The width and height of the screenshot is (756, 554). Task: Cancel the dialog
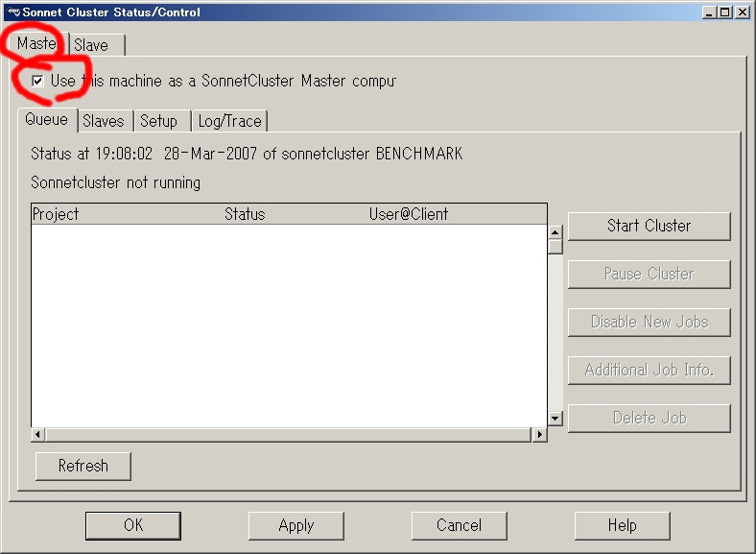[x=459, y=525]
